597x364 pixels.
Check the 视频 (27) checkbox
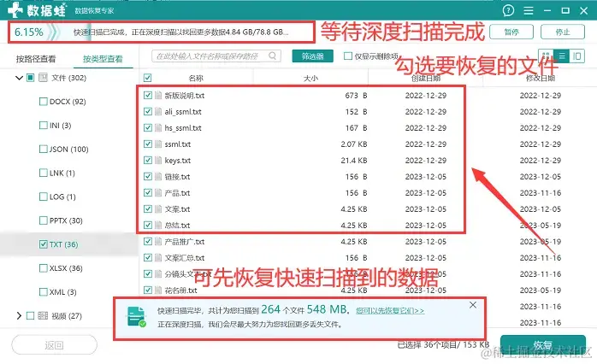coord(31,315)
